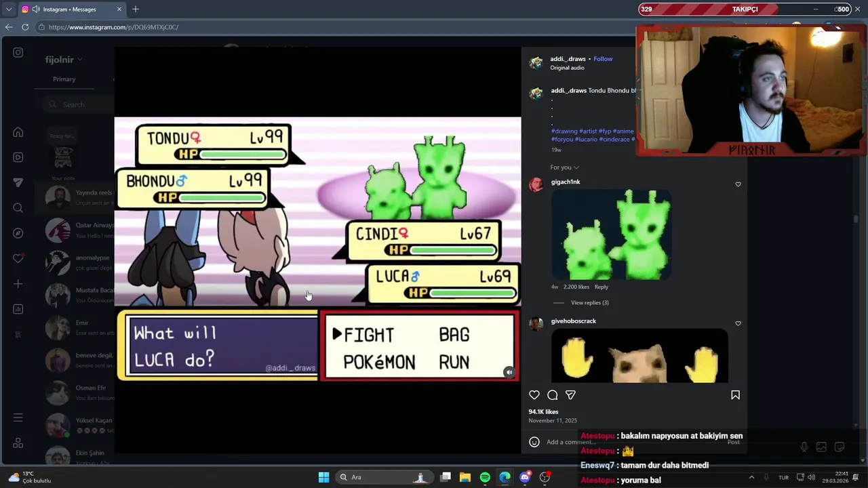Open the #foryou hashtag
Screen dimensions: 868x488
click(x=561, y=140)
